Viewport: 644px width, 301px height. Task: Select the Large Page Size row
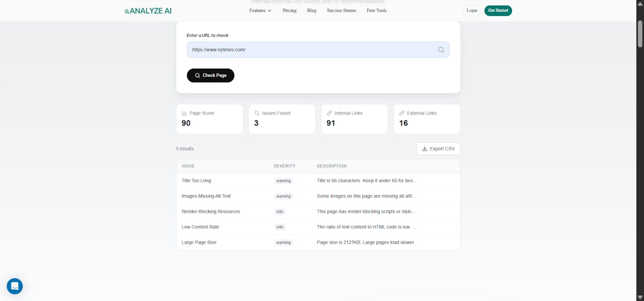pyautogui.click(x=318, y=242)
